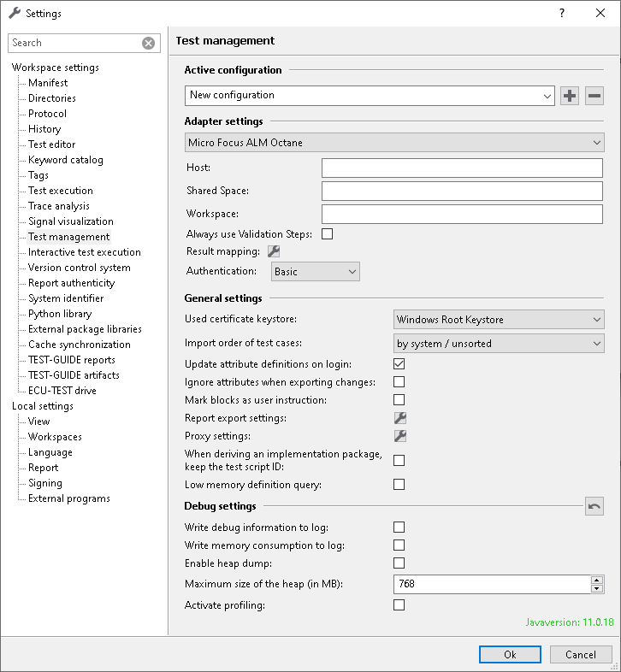Increase maximum heap size with up arrow
The width and height of the screenshot is (621, 672).
596,581
